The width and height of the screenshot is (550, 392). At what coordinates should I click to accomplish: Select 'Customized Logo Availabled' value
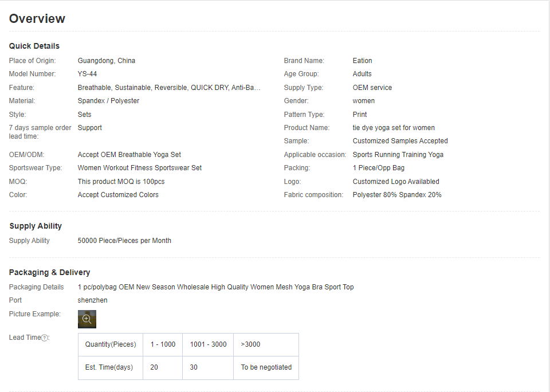[396, 182]
